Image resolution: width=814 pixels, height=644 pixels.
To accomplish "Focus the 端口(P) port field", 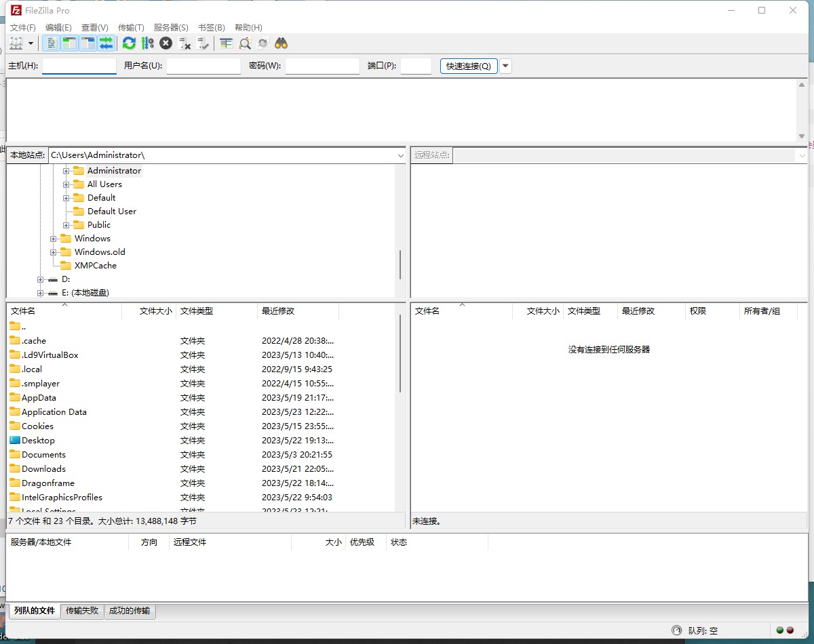I will (416, 66).
